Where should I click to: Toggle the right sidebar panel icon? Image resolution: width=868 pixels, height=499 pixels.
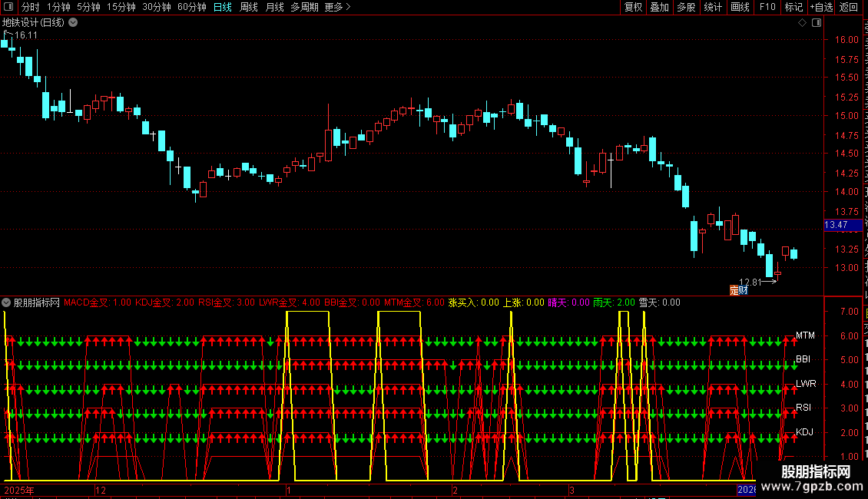point(817,23)
